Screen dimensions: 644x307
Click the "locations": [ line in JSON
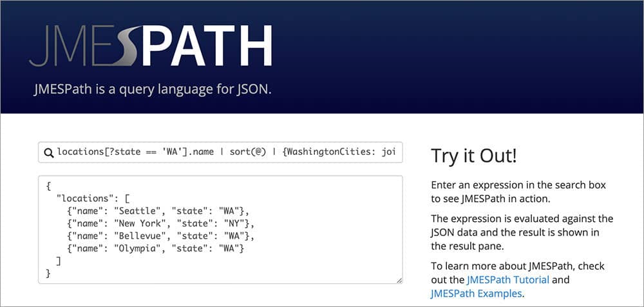point(93,199)
